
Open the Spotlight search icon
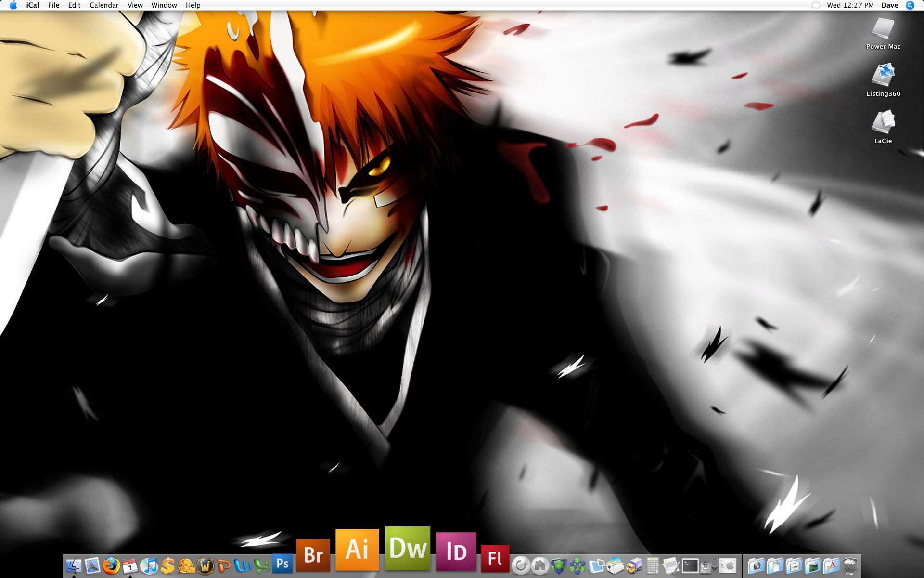tap(910, 5)
